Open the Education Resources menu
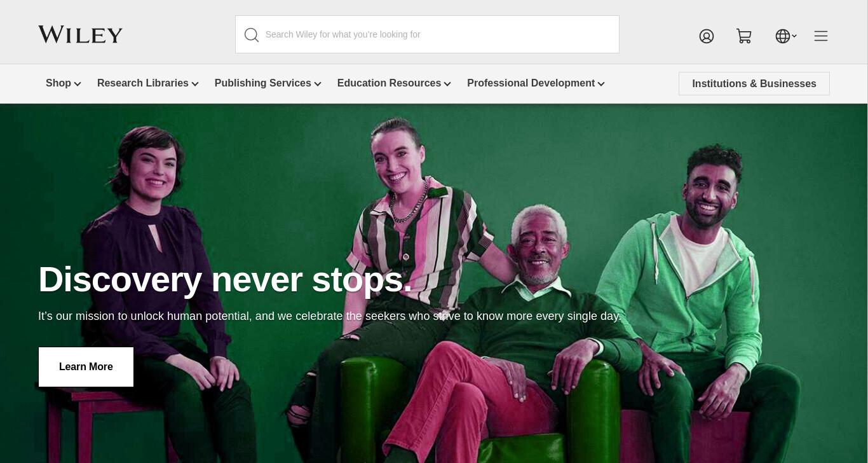The width and height of the screenshot is (868, 463). [x=389, y=83]
